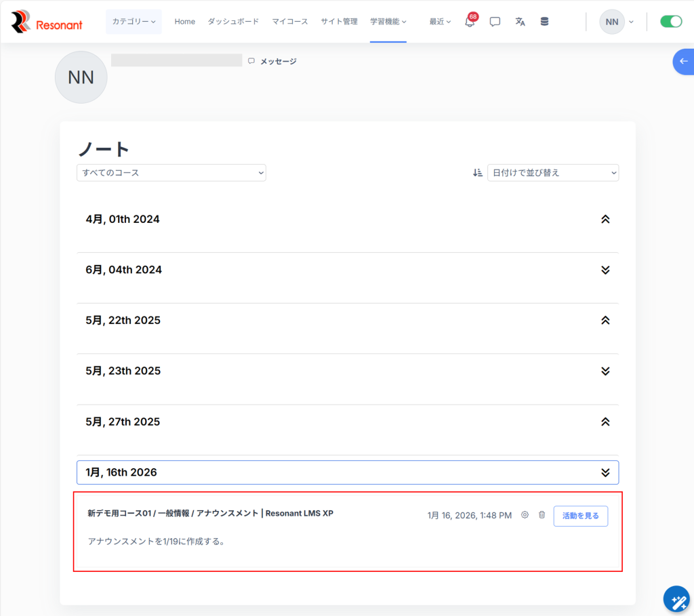
Task: Open the notifications bell icon
Action: pos(470,22)
